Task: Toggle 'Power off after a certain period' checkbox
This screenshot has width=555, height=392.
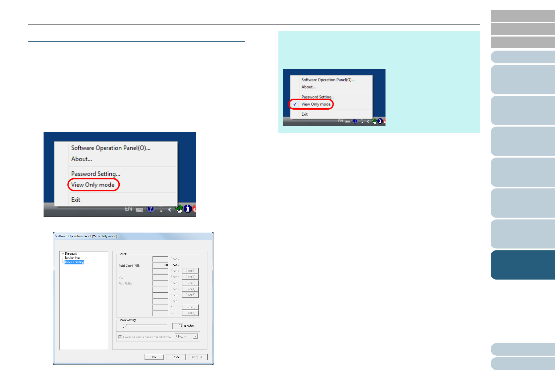Action: pyautogui.click(x=120, y=337)
